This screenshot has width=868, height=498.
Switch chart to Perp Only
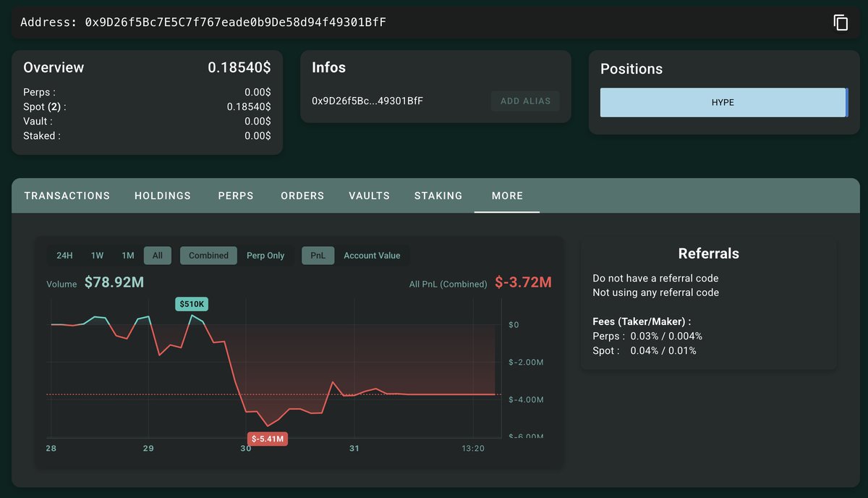pos(265,256)
